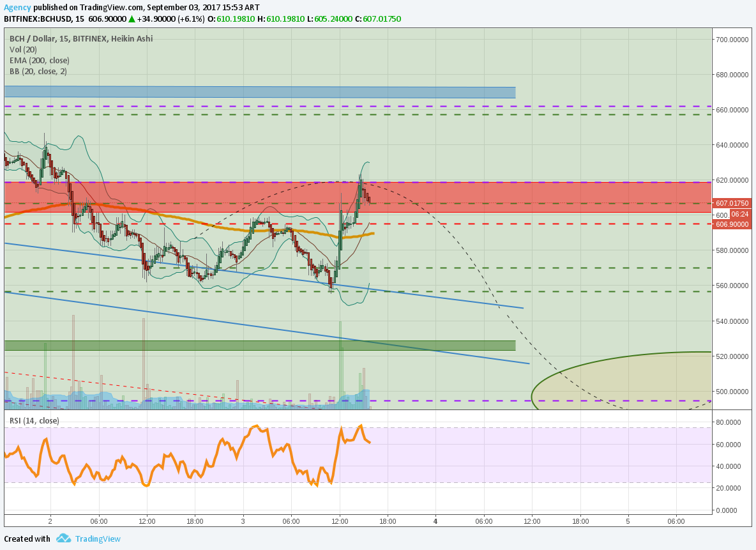The image size is (756, 550).
Task: Click the 680.00000 price axis label
Action: pyautogui.click(x=732, y=75)
